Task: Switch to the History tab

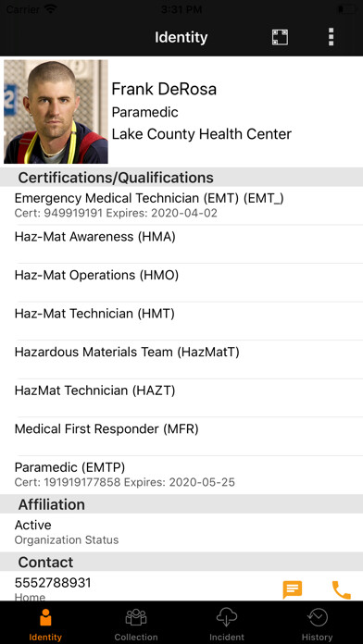Action: [x=317, y=625]
